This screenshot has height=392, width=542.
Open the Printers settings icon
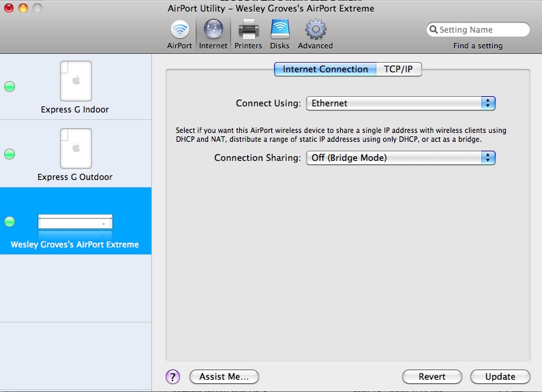(x=248, y=34)
